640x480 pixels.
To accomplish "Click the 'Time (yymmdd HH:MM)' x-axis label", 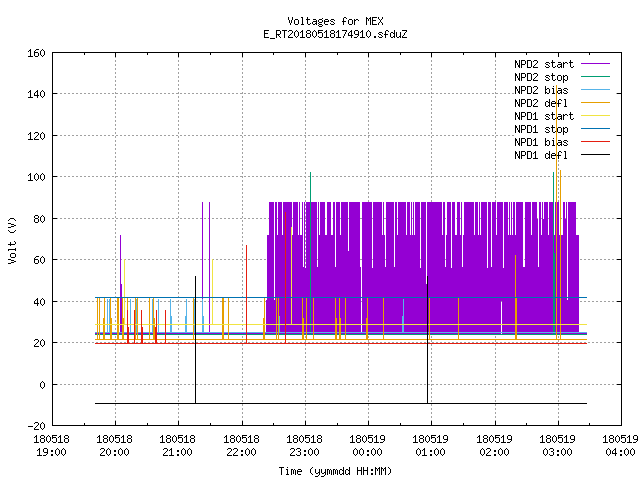I will tap(335, 471).
